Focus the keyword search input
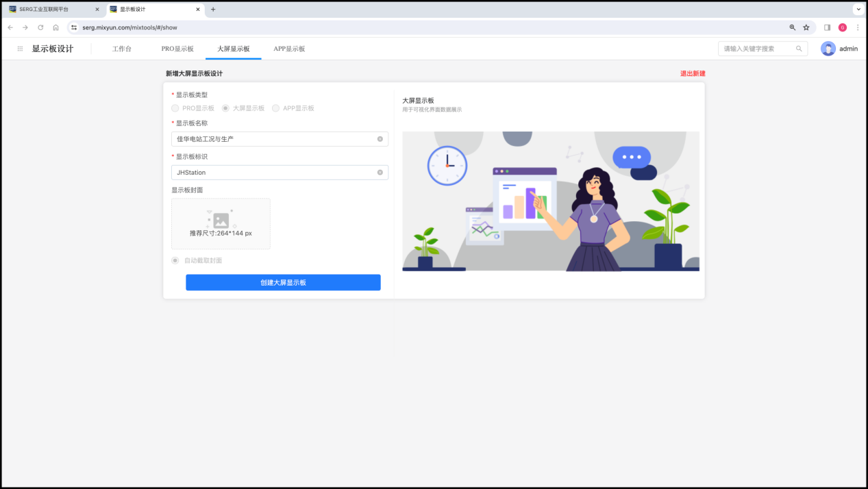The image size is (868, 489). [x=758, y=49]
